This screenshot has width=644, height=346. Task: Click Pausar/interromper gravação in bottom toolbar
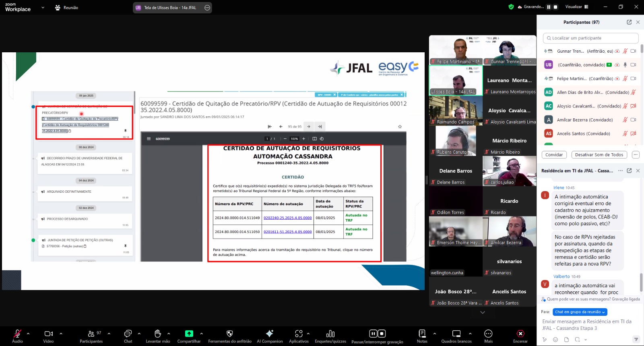tap(377, 336)
